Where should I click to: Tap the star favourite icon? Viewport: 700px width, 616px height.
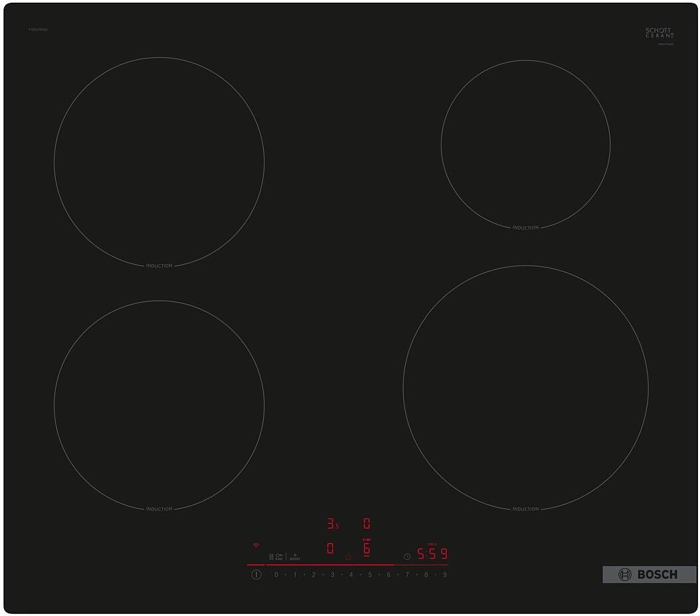click(x=348, y=556)
